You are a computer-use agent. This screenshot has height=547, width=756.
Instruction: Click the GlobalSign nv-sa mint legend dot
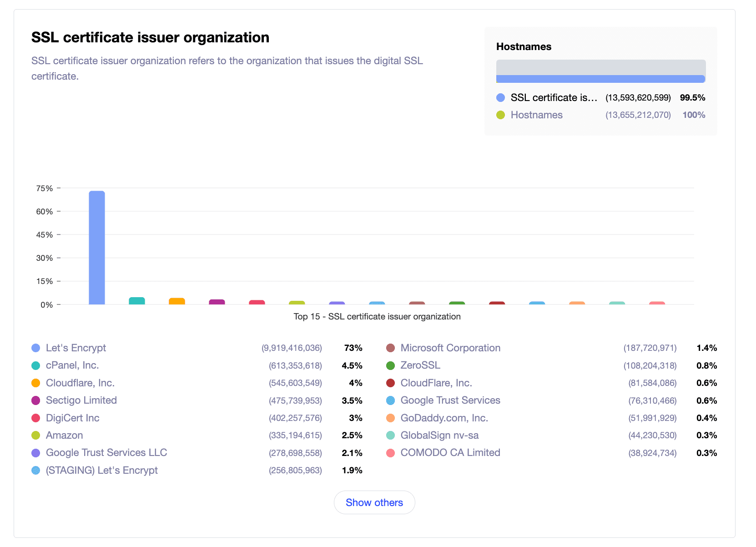click(390, 436)
